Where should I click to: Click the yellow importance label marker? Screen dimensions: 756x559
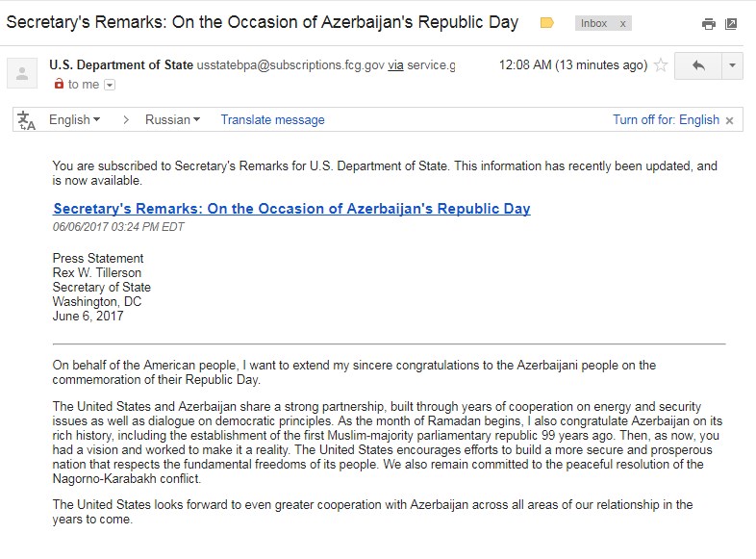547,22
